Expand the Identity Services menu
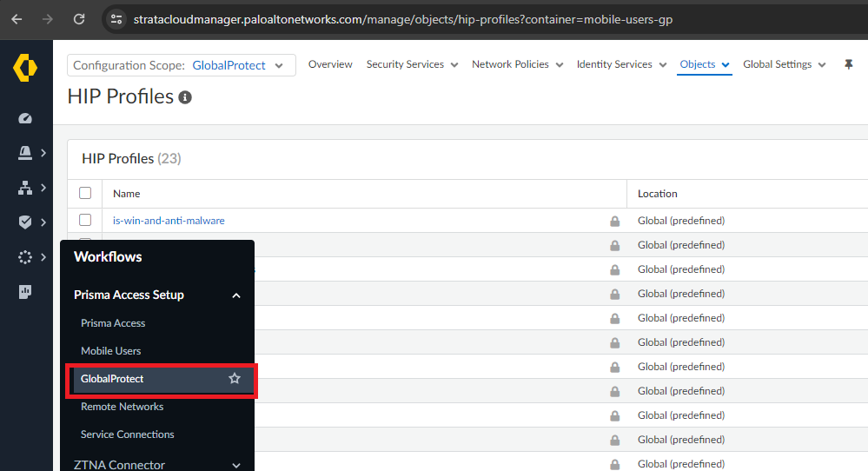 click(x=621, y=65)
